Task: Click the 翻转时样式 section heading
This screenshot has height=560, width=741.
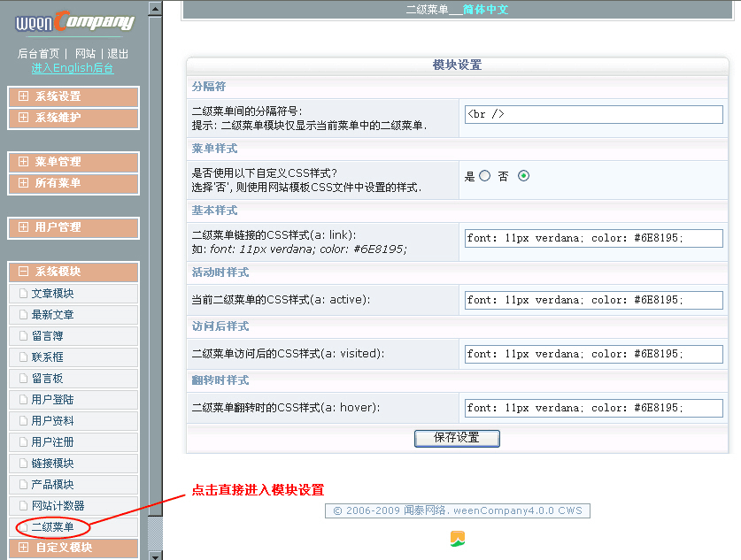Action: [220, 380]
